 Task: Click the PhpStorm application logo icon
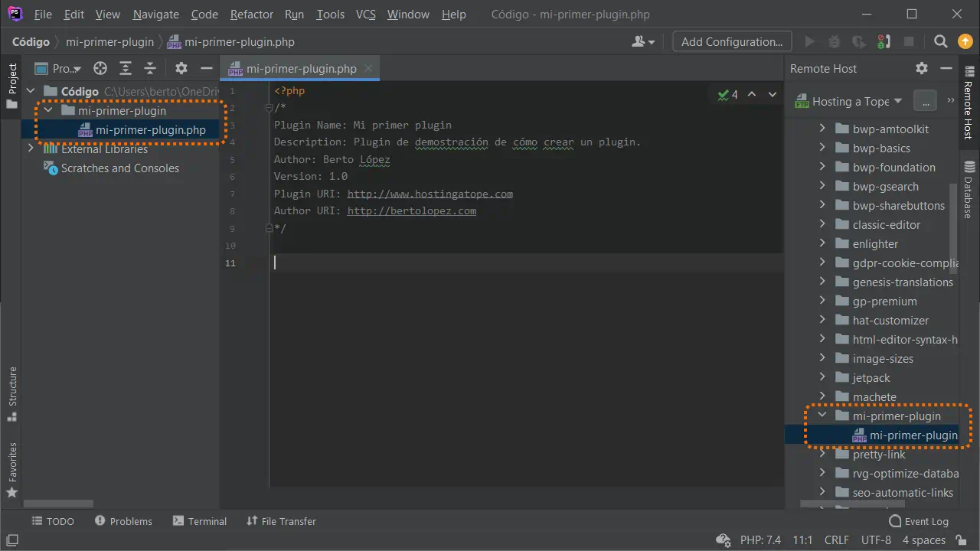[15, 14]
